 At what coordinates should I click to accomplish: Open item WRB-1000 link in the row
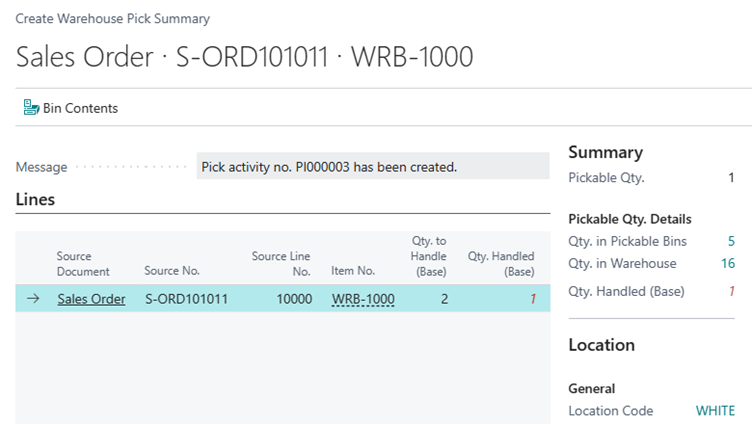click(x=363, y=299)
